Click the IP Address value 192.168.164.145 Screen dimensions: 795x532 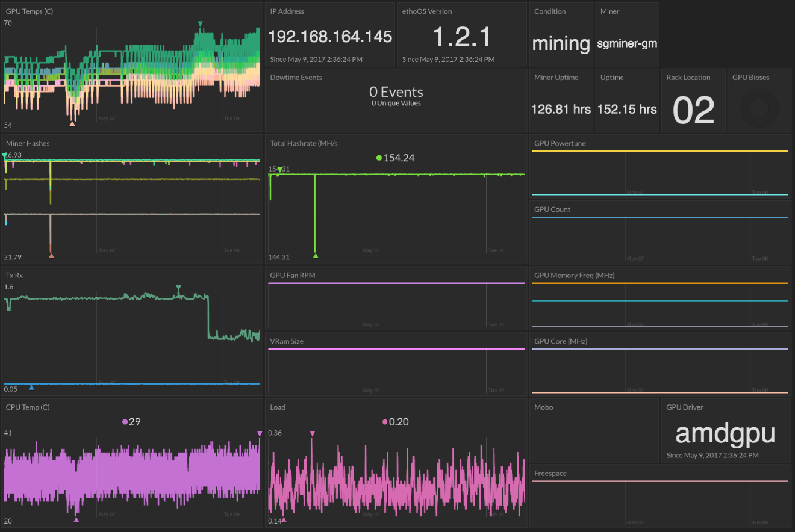pyautogui.click(x=330, y=36)
